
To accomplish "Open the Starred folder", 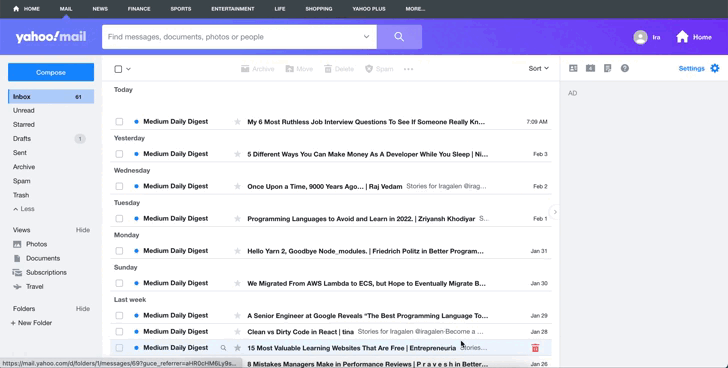I will click(x=24, y=124).
